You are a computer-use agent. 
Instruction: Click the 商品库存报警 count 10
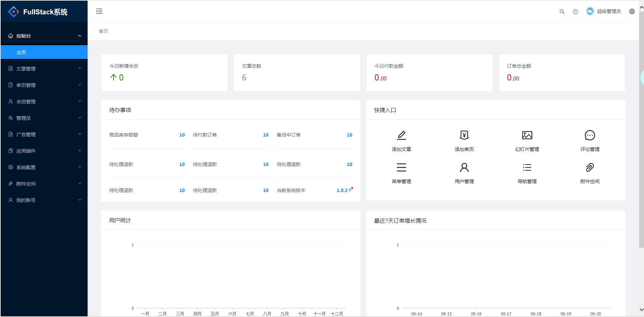[182, 135]
